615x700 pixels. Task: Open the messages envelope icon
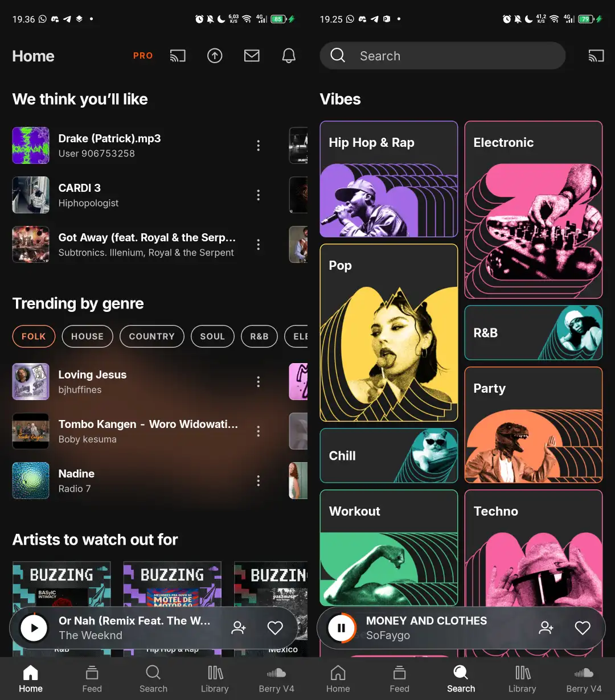tap(252, 55)
